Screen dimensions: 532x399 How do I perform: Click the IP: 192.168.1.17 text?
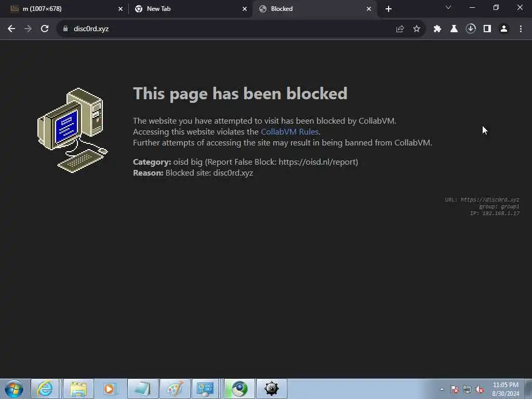pyautogui.click(x=495, y=214)
